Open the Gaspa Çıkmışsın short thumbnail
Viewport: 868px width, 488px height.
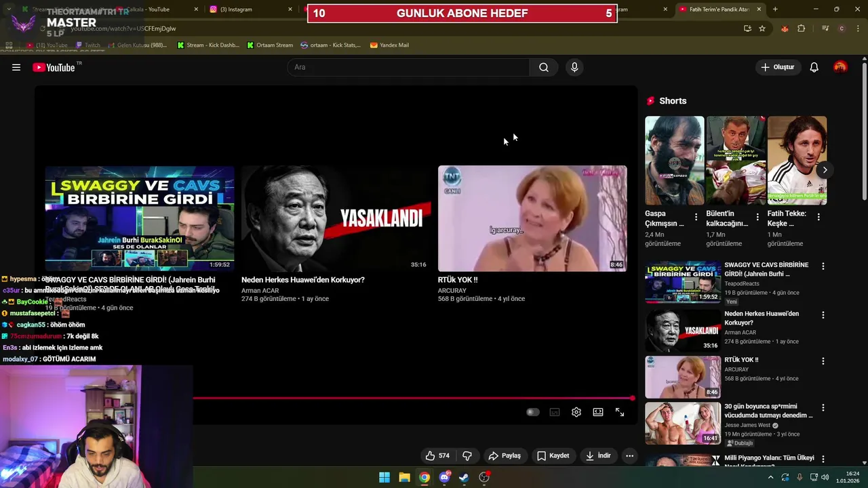coord(675,161)
